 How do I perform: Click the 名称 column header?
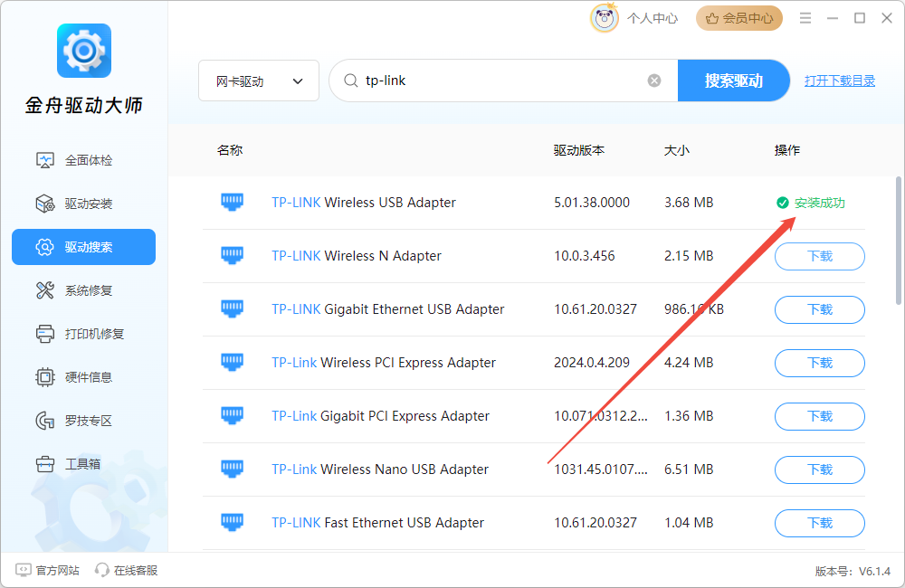[230, 150]
